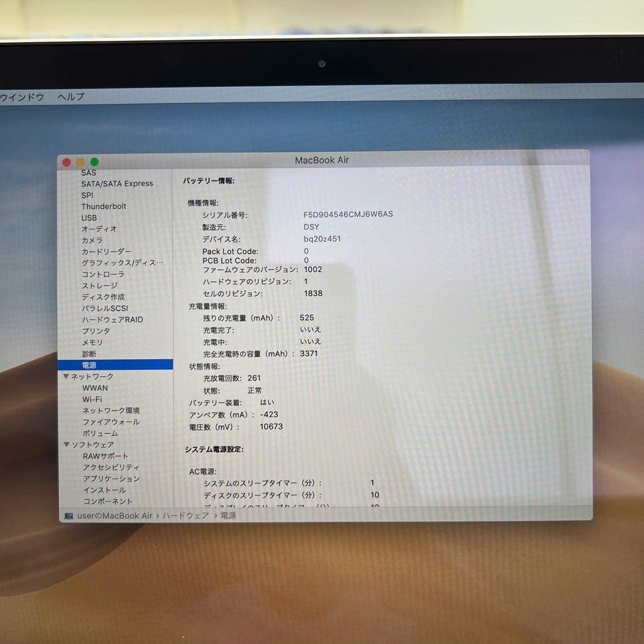This screenshot has width=644, height=644.
Task: Click the システムのスリープタイマー row label
Action: tap(263, 483)
